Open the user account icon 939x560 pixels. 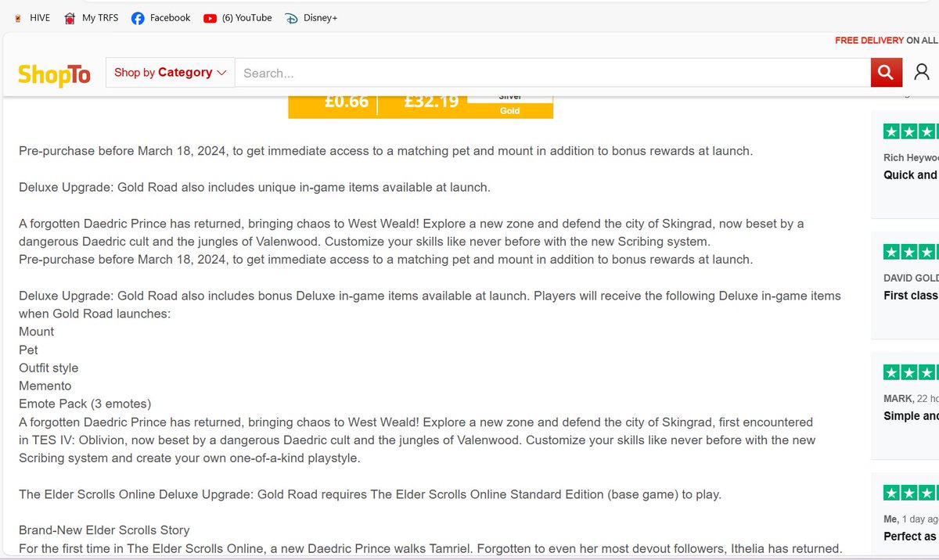pos(922,73)
